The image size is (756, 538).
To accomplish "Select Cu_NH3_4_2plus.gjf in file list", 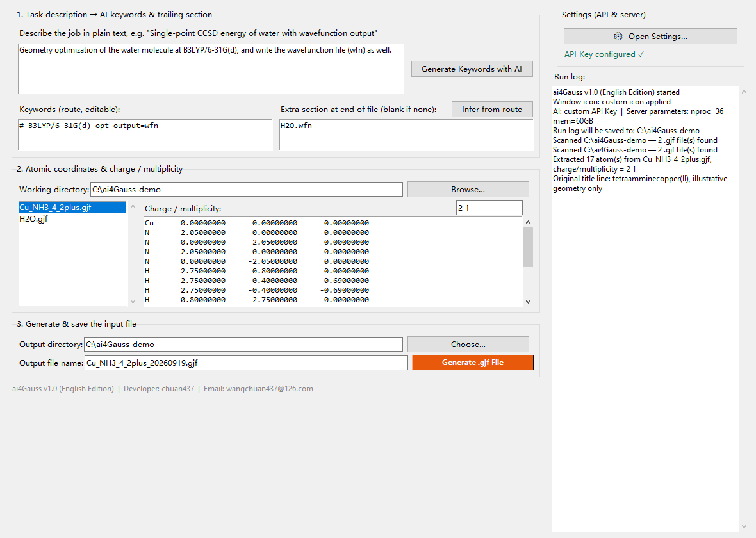I will 72,208.
